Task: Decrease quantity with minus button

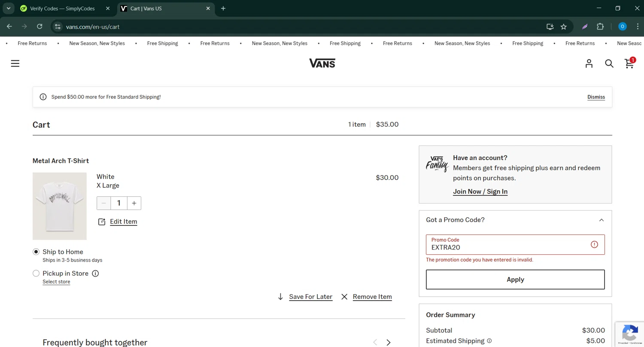Action: pyautogui.click(x=103, y=203)
